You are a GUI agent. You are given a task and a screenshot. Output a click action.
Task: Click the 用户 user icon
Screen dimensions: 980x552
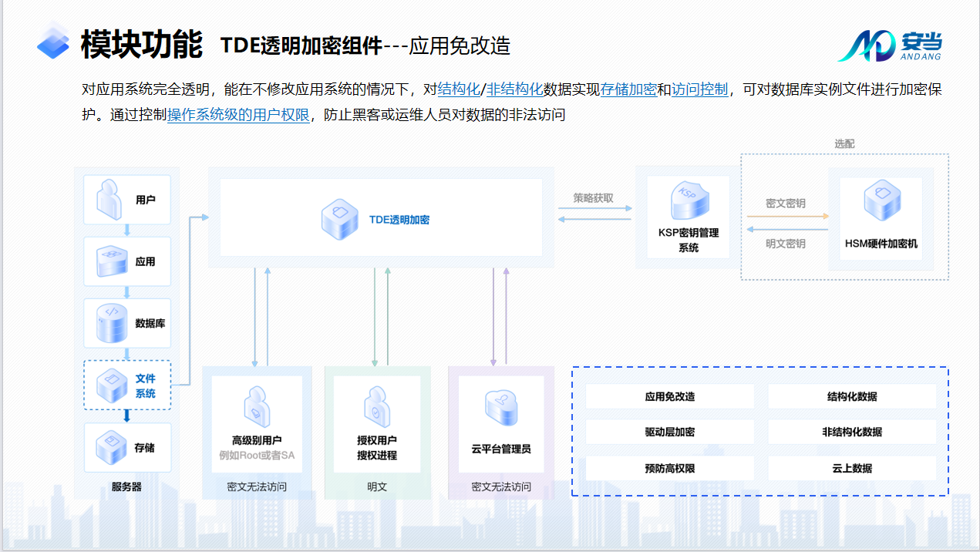point(109,200)
